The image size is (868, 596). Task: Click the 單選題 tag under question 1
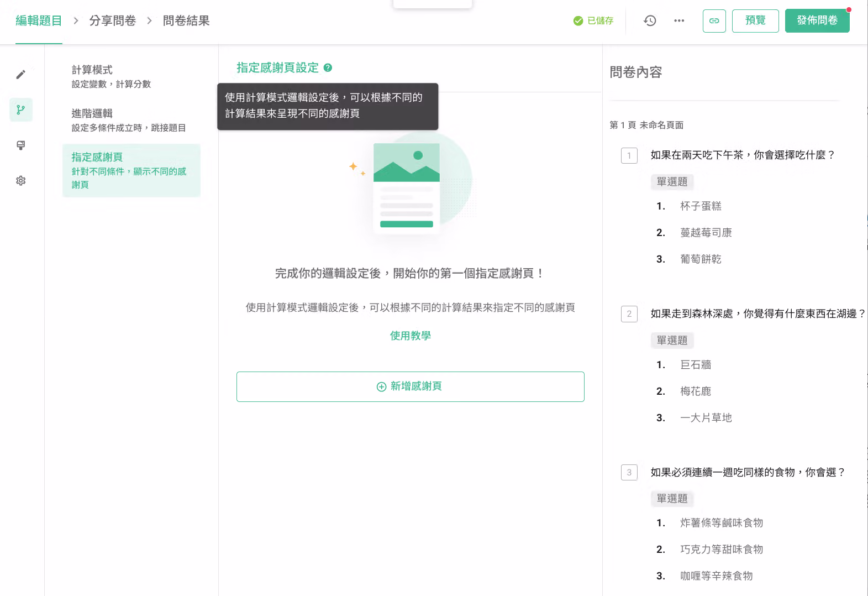coord(672,182)
